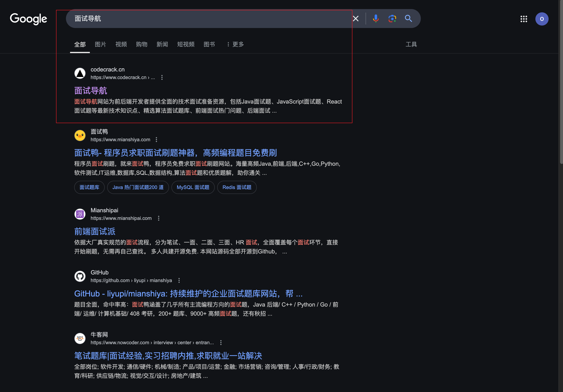Expand the 更多 filters menu
The height and width of the screenshot is (392, 563).
(x=235, y=44)
